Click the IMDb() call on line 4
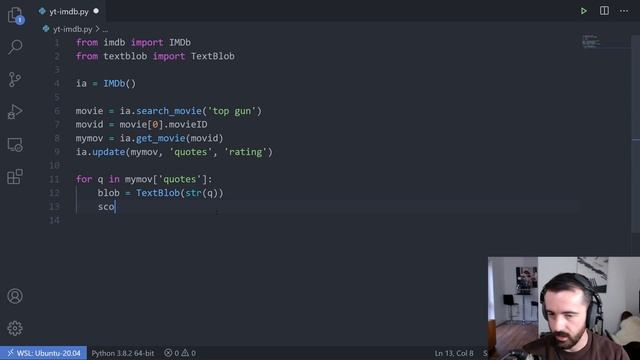 point(119,84)
